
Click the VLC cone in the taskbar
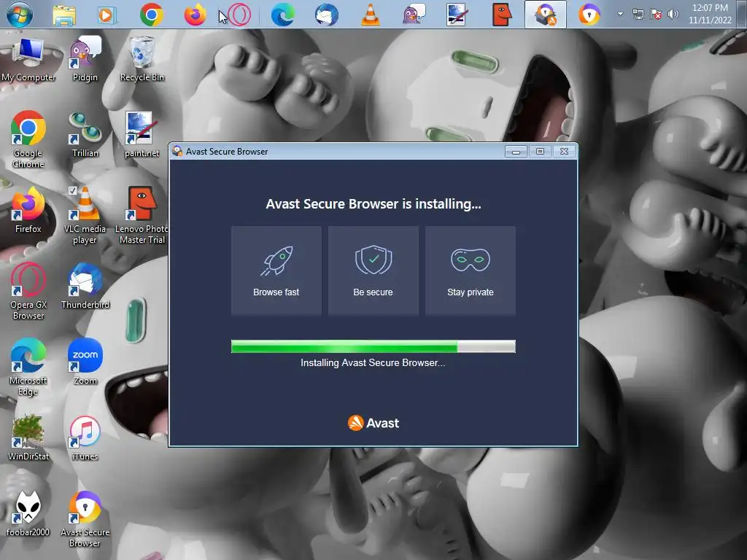(x=370, y=15)
